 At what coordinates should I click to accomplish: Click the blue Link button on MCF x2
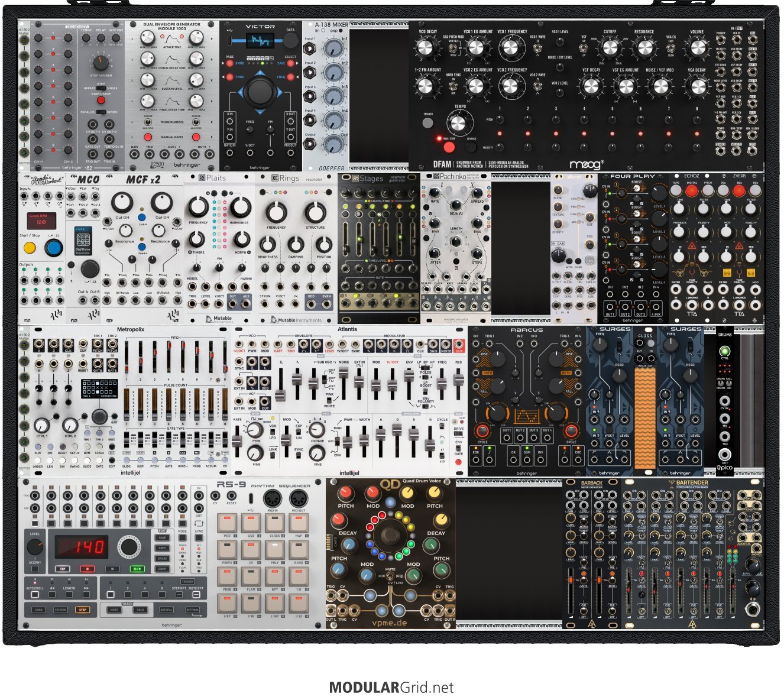(142, 218)
